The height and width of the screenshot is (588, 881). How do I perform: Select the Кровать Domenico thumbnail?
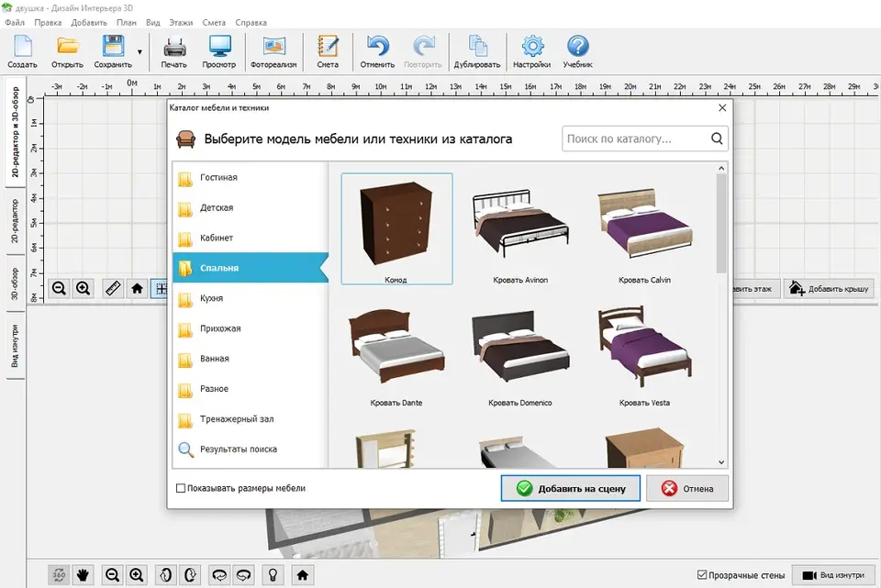[x=520, y=352]
